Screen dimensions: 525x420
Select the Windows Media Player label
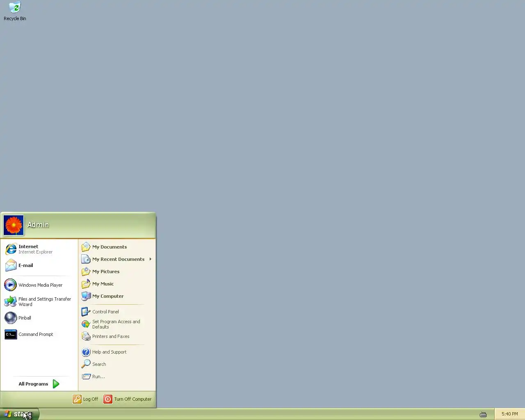41,285
